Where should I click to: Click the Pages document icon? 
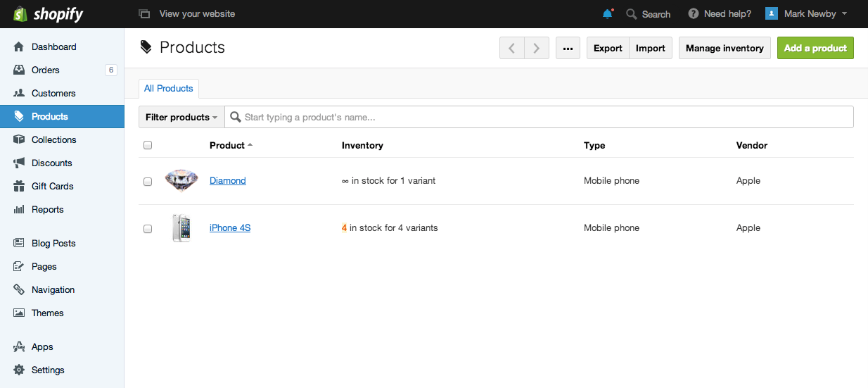(19, 266)
